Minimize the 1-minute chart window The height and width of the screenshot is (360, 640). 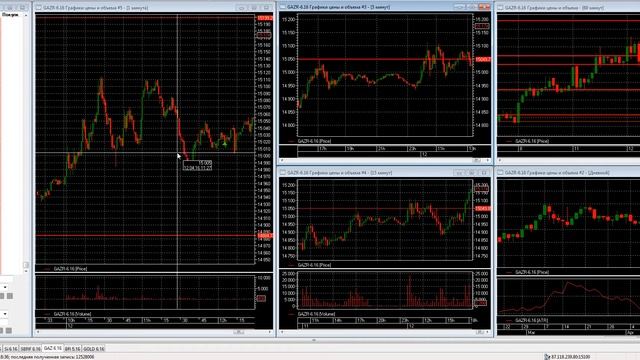(x=241, y=8)
